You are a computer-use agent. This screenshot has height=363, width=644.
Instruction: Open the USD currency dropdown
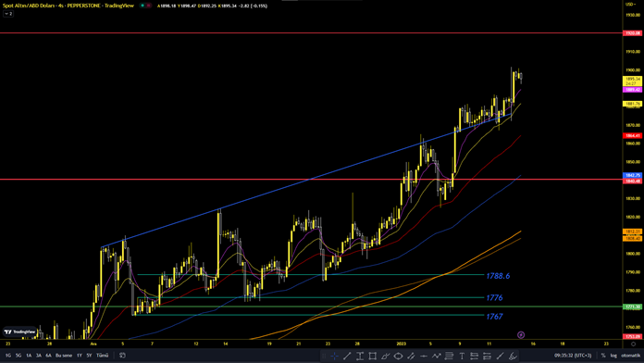630,4
